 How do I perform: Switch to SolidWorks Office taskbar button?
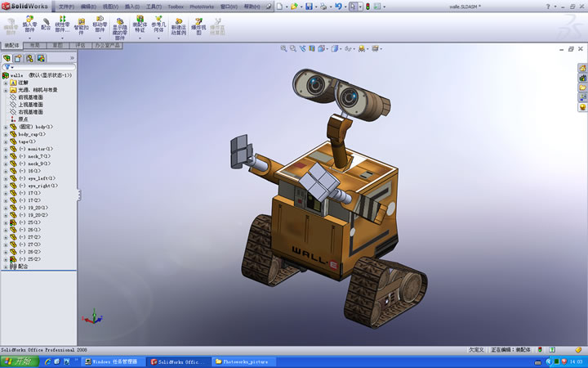point(179,362)
